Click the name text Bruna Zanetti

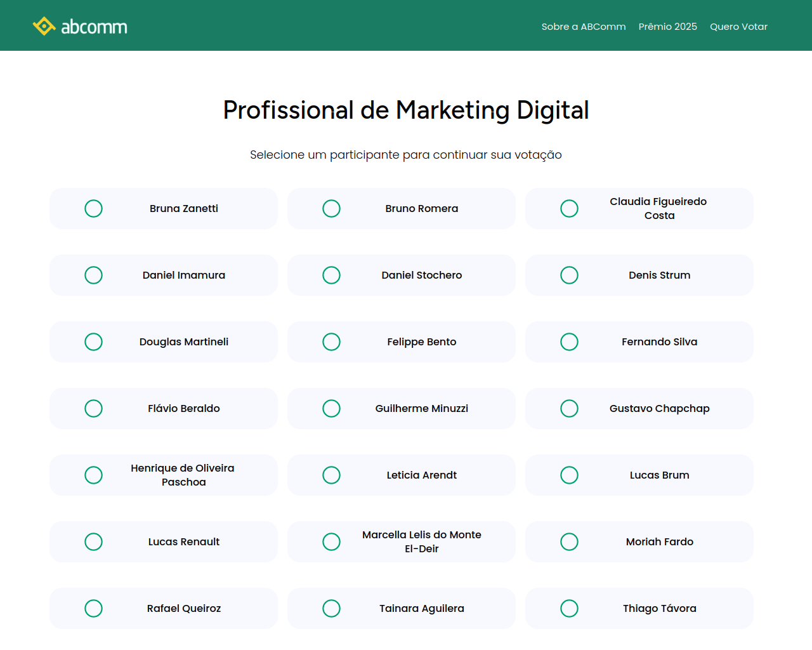point(184,208)
